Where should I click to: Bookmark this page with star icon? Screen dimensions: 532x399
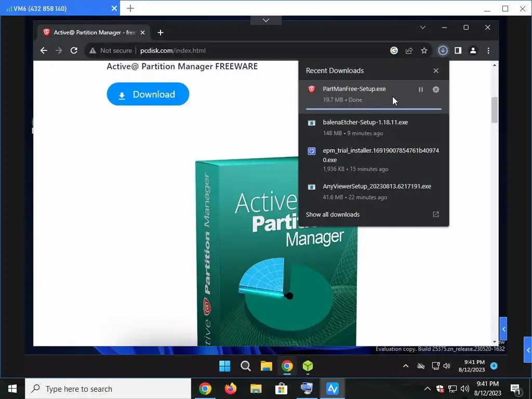[424, 50]
